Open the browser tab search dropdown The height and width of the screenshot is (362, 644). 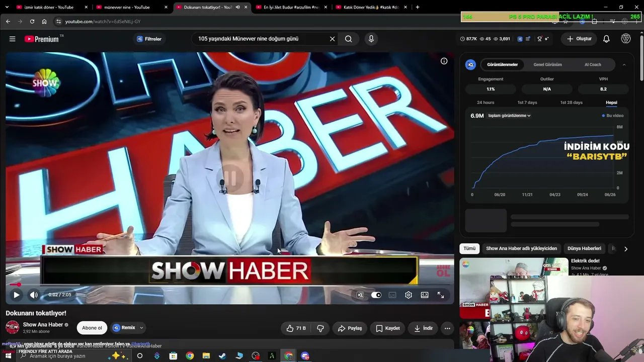[8, 7]
